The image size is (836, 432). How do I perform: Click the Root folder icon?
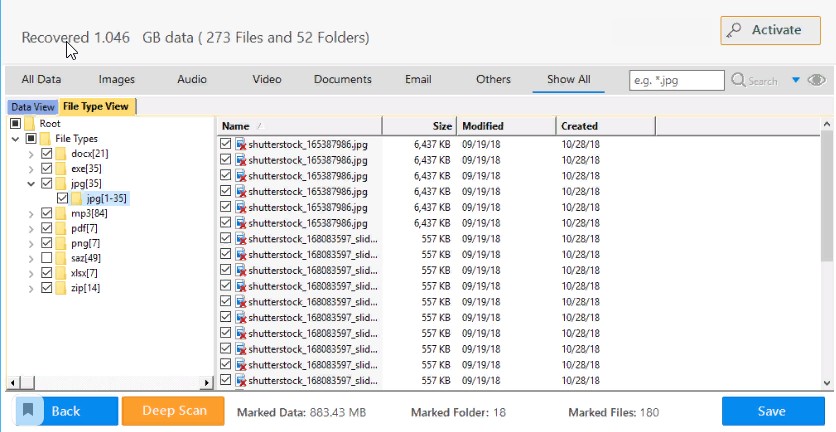tap(27, 124)
